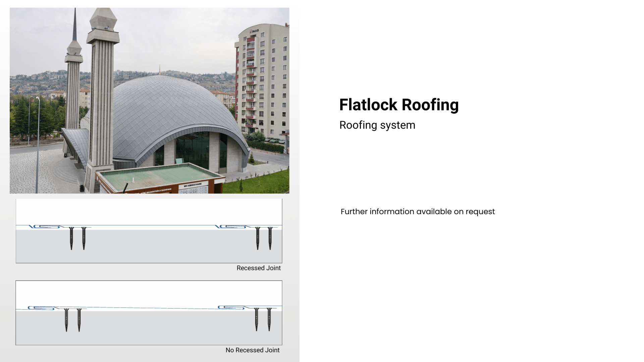Click left nail pair in Recessed Joint diagram
Viewport: 644px width, 362px height.
(x=77, y=238)
